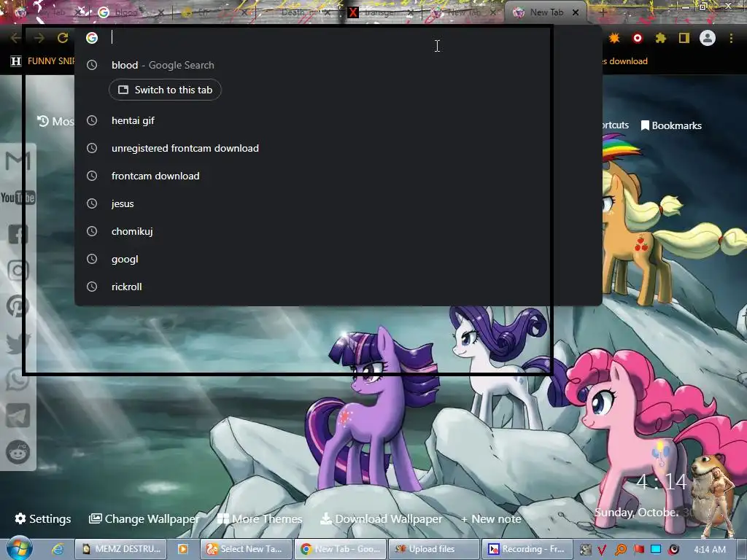The image size is (747, 560).
Task: Open the Chrome three-dot menu
Action: coord(731,38)
